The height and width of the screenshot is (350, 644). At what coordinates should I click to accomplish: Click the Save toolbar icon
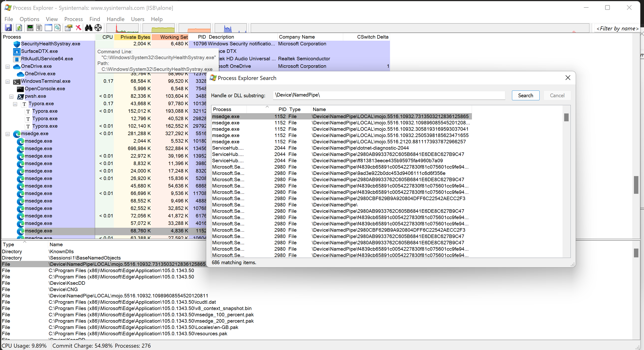pyautogui.click(x=8, y=28)
